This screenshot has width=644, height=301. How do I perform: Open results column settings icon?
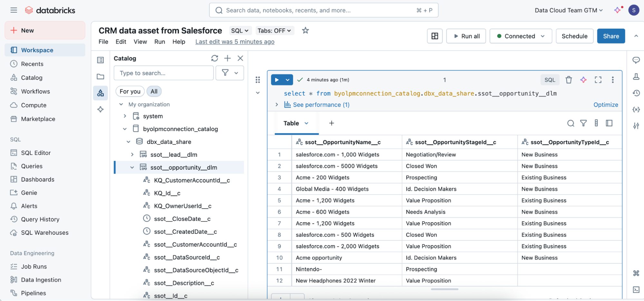[x=596, y=123]
